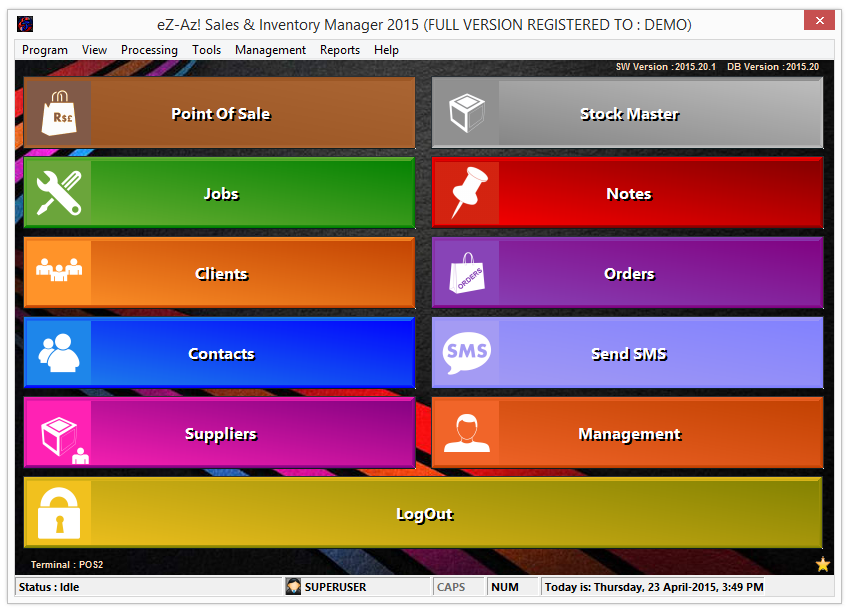Click the yellow star in the bottom-right corner
The height and width of the screenshot is (612, 848).
tap(822, 565)
